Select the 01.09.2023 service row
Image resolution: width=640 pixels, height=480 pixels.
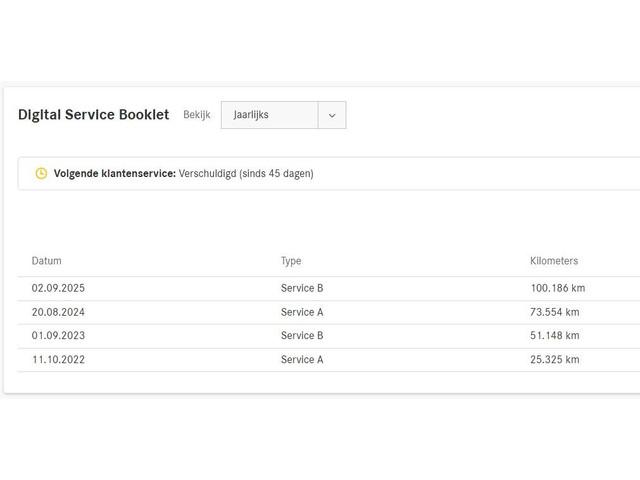click(329, 336)
